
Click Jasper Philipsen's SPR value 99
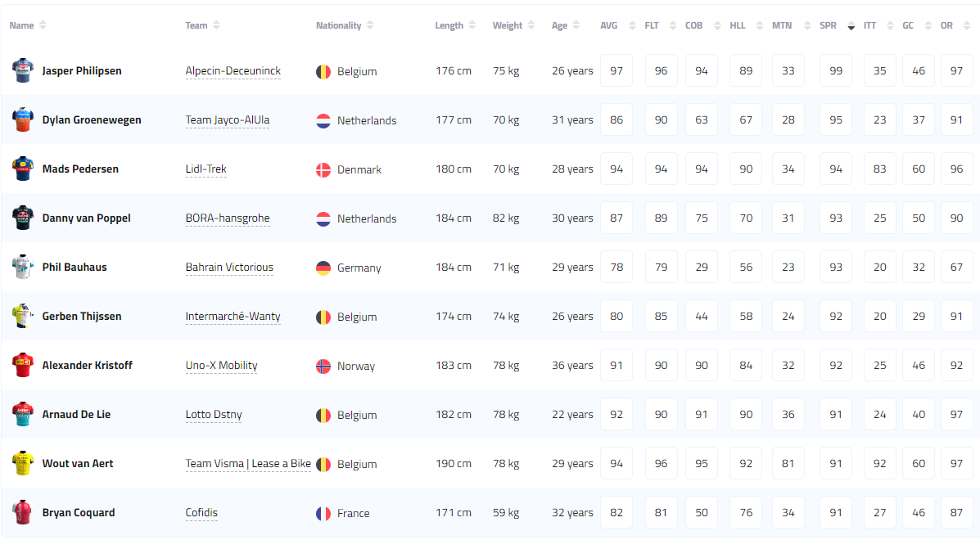click(x=835, y=71)
